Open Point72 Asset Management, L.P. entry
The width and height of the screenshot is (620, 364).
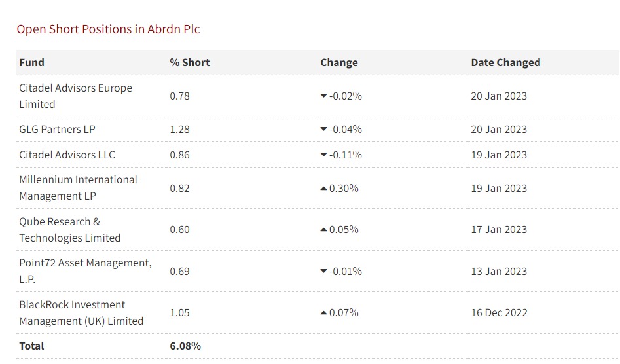pos(85,271)
